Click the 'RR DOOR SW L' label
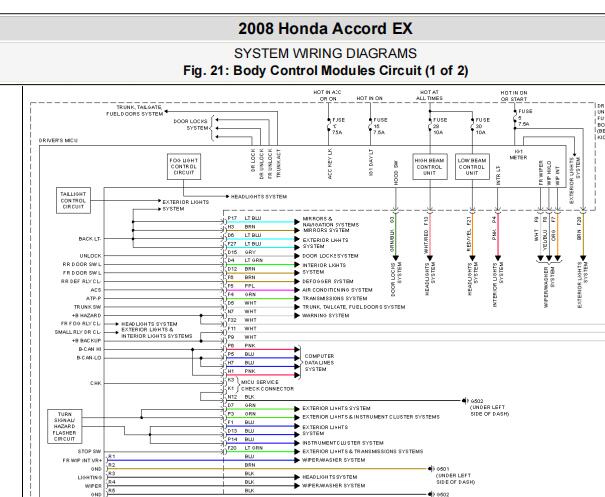This screenshot has height=497, width=605. pos(82,264)
